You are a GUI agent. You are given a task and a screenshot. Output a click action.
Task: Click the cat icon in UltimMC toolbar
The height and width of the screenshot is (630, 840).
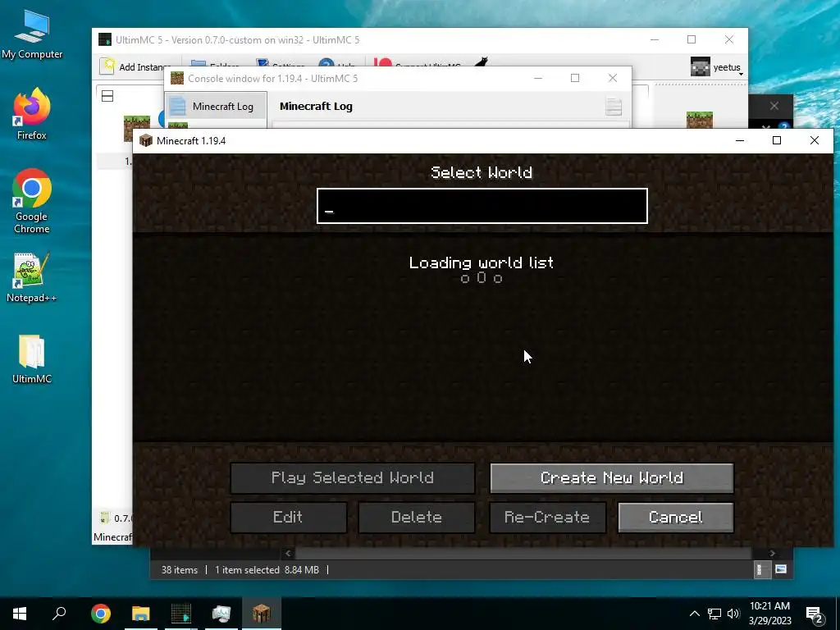pos(481,62)
